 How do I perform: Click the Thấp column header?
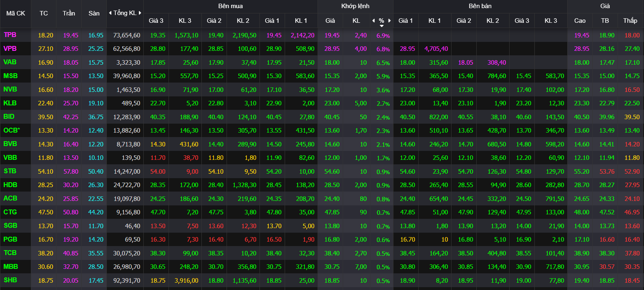(x=630, y=20)
